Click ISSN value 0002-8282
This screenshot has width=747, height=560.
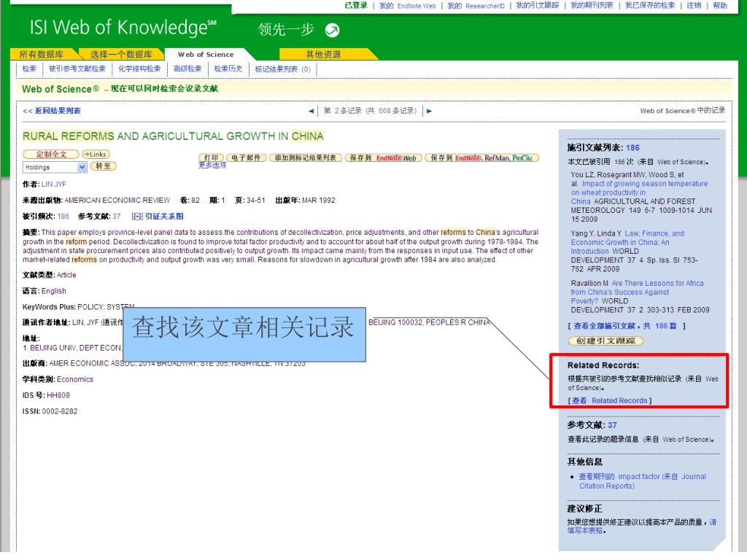pyautogui.click(x=60, y=411)
